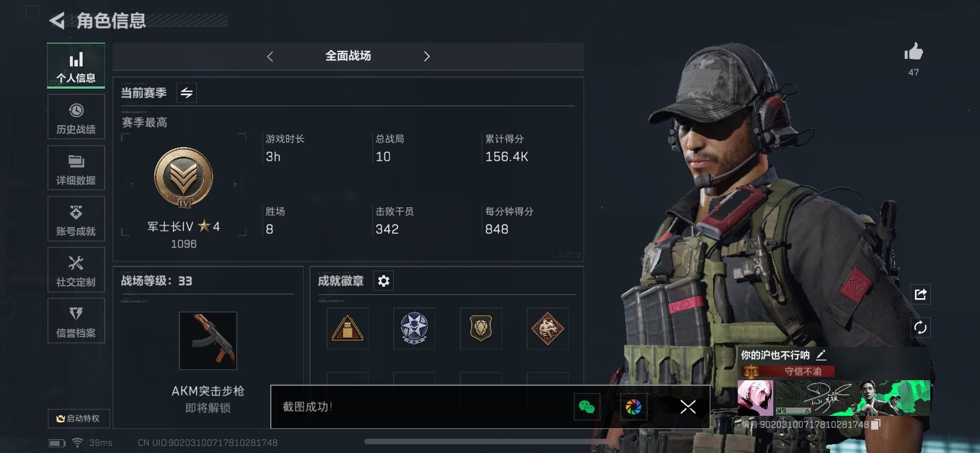Share the profile via the share icon

click(x=920, y=294)
